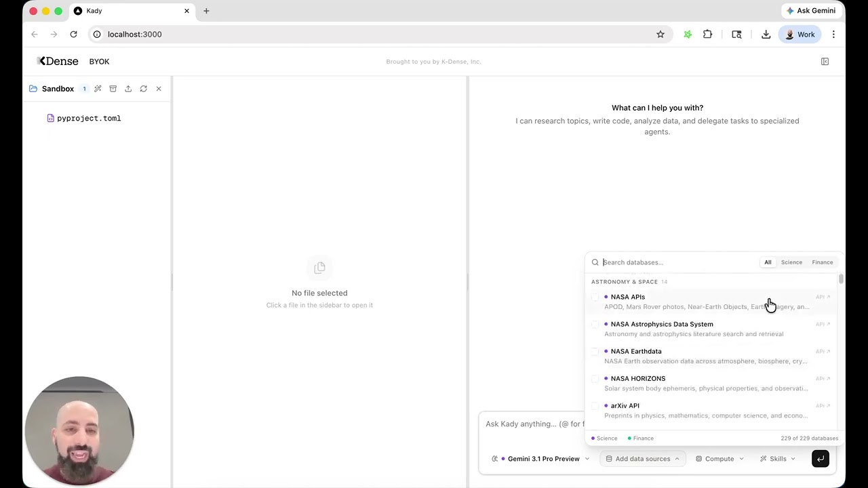Open the Compute dropdown
This screenshot has width=868, height=488.
click(719, 459)
